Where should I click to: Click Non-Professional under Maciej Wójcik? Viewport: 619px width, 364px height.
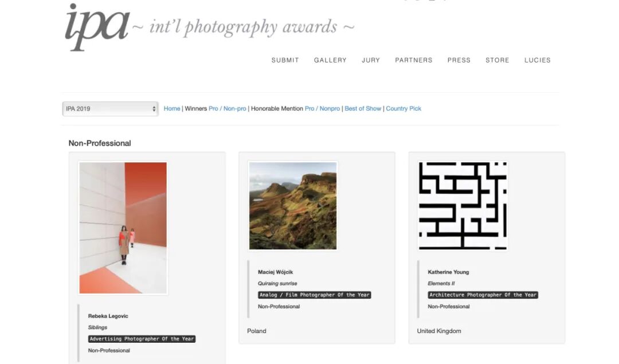279,306
